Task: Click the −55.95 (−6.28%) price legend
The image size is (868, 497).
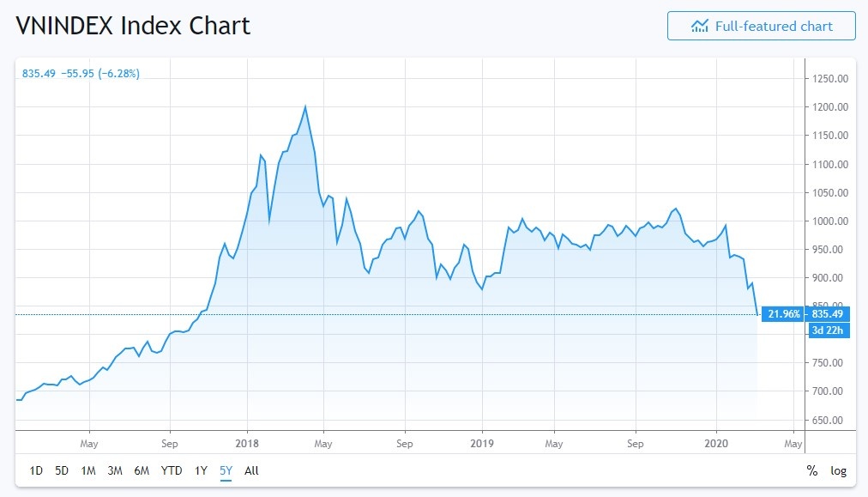Action: pyautogui.click(x=100, y=74)
